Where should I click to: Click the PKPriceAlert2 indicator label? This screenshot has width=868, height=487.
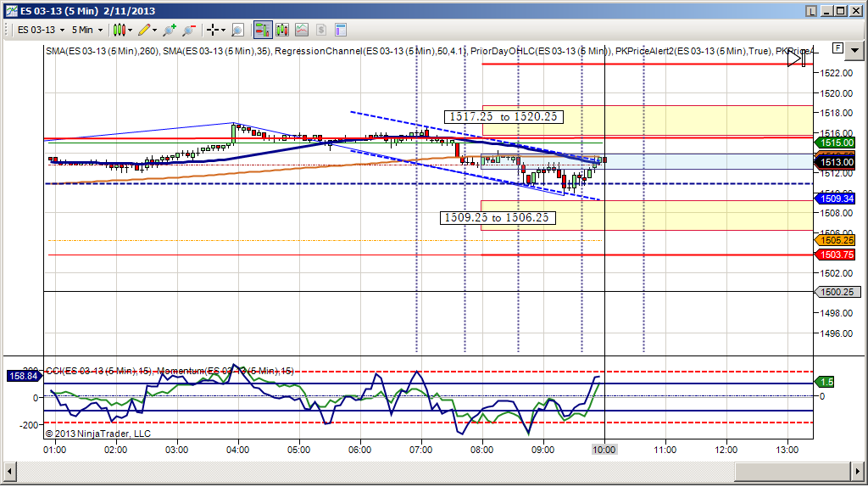point(693,51)
